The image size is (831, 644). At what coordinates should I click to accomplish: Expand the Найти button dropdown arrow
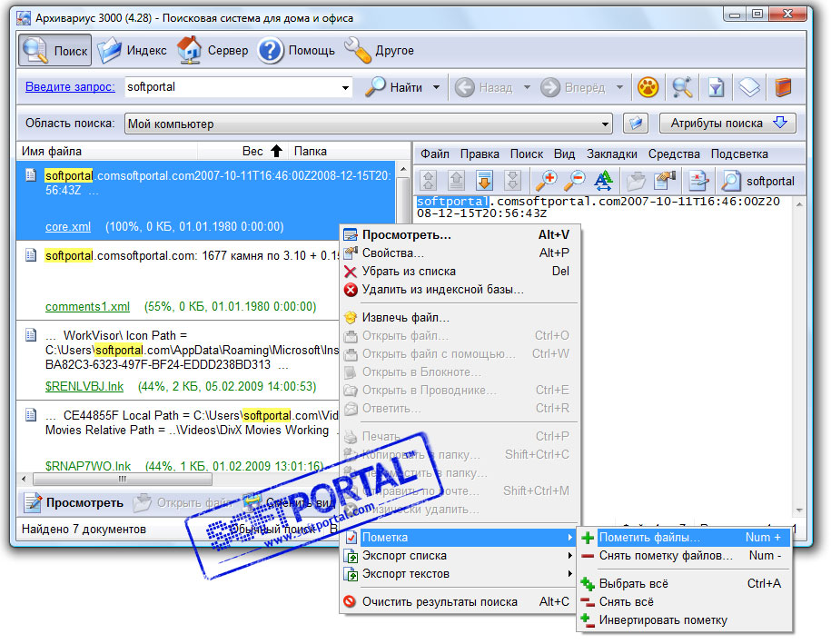[x=436, y=87]
